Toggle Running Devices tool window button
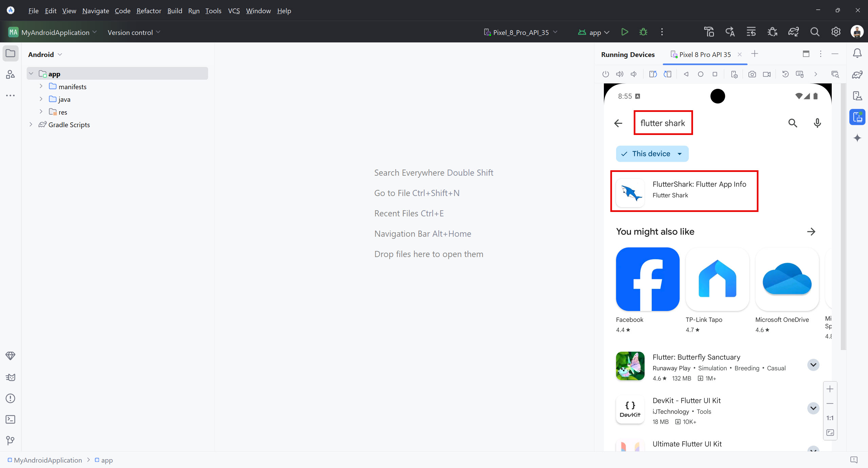 coord(857,117)
